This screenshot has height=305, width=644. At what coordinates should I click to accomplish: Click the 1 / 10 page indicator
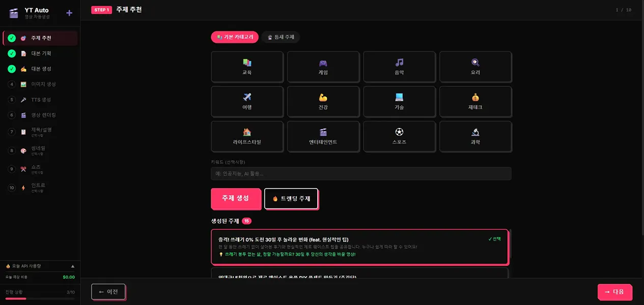(624, 10)
